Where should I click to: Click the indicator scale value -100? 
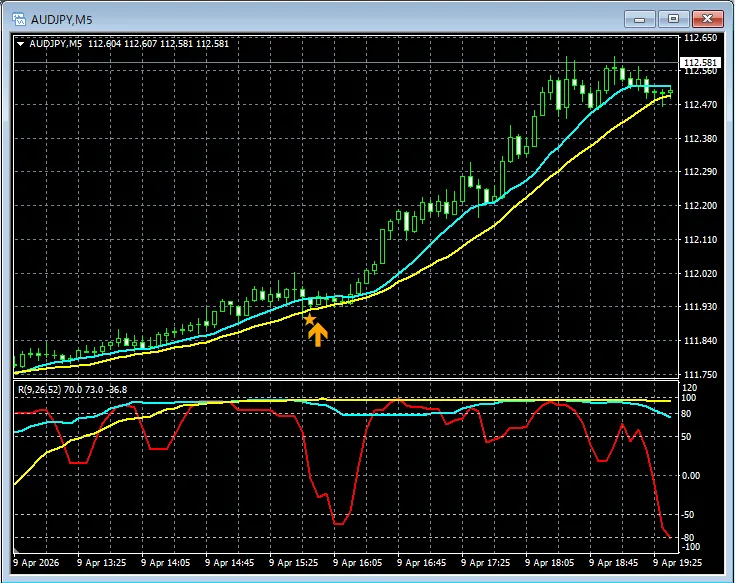[x=690, y=547]
